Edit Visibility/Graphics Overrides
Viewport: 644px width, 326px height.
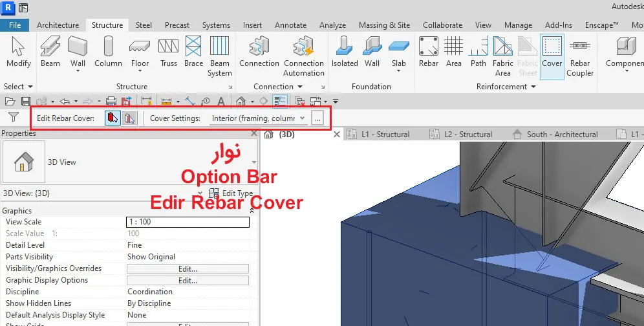[188, 269]
